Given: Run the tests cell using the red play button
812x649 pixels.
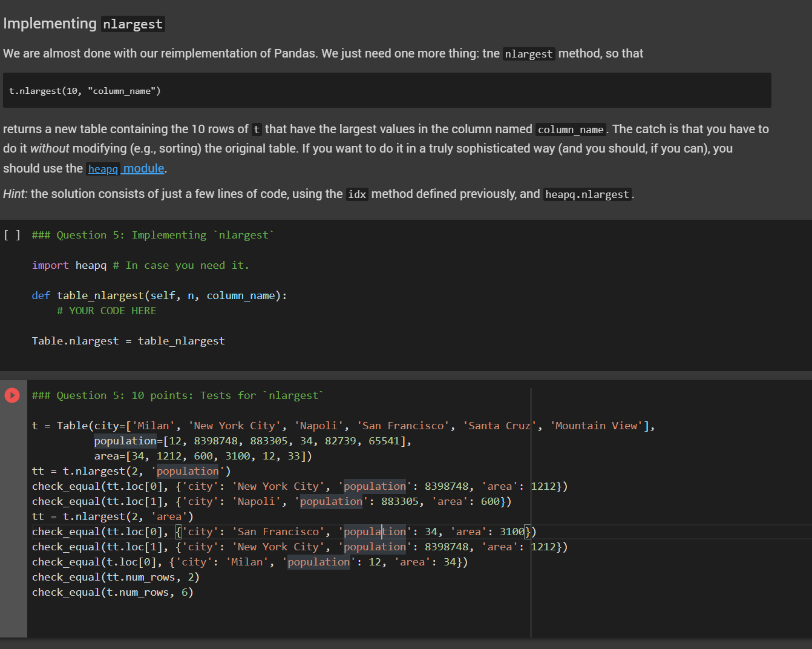Looking at the screenshot, I should coord(12,395).
